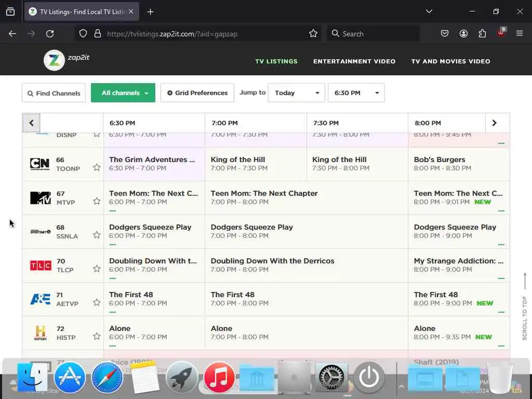532x399 pixels.
Task: Open Launchpad rocket dock icon
Action: (181, 377)
